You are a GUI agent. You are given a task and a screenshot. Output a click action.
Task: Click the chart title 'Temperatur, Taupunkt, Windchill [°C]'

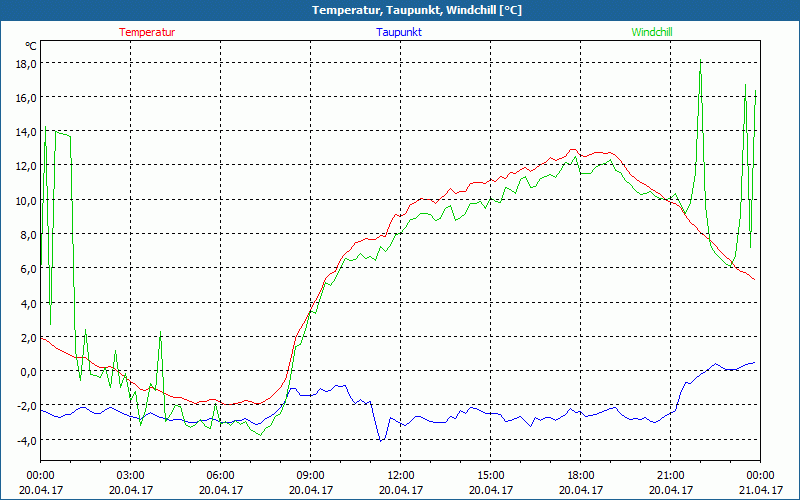(417, 10)
